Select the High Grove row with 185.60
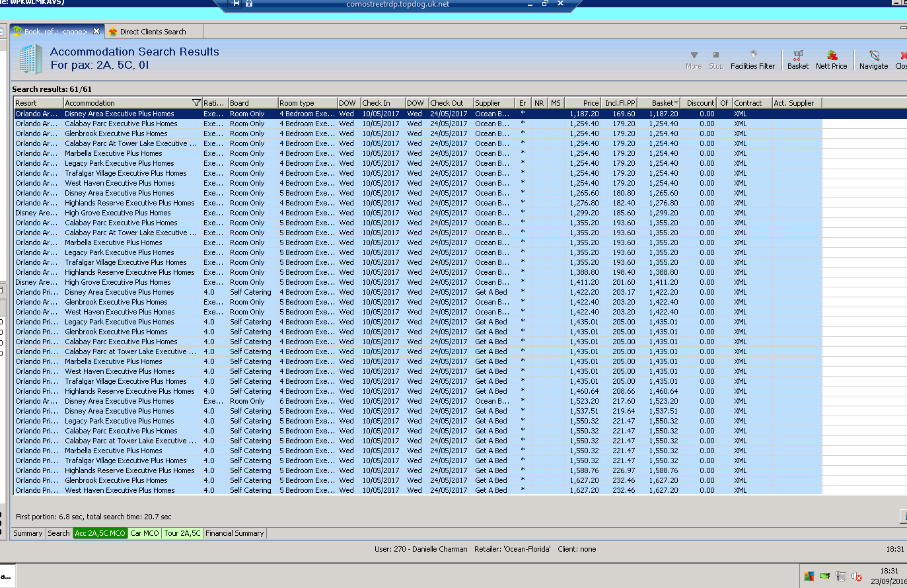Viewport: 907px width, 588px height. pos(418,213)
